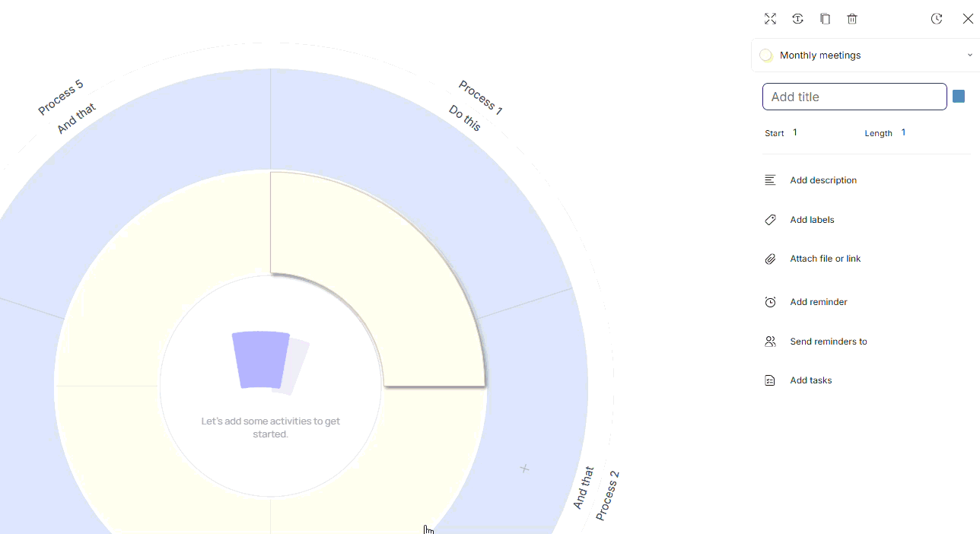Click the people icon for reminder recipients

pyautogui.click(x=770, y=342)
